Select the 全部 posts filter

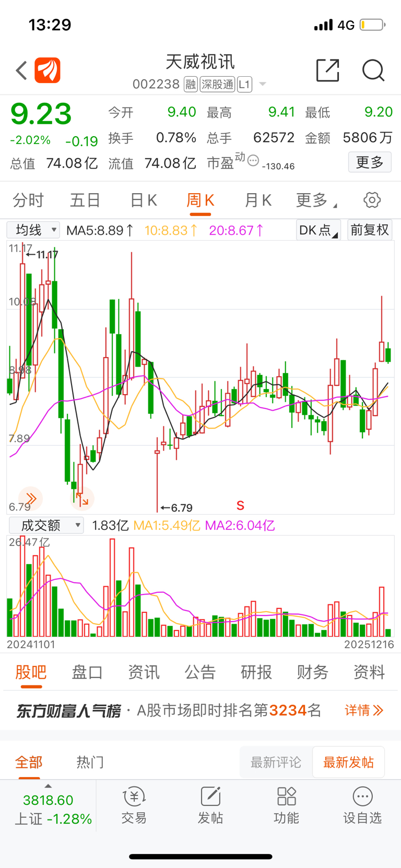click(x=29, y=763)
